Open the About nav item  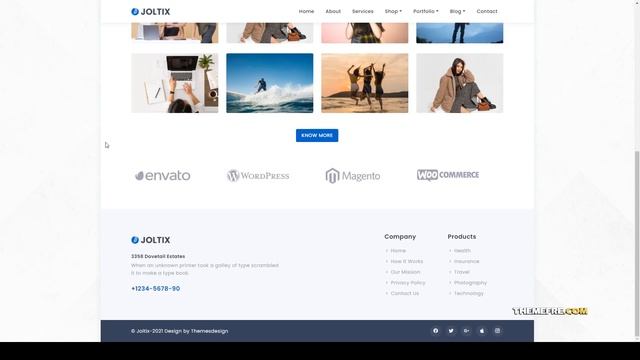333,11
